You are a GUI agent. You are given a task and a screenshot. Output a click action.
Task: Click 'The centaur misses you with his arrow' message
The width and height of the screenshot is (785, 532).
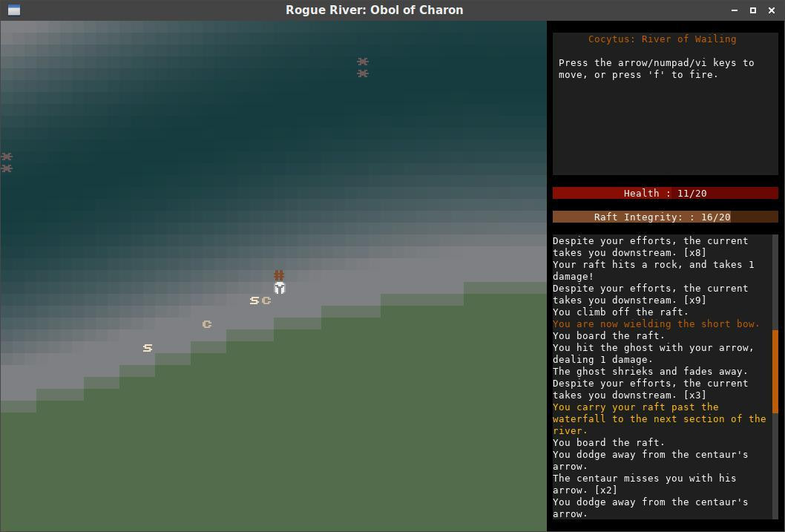[x=644, y=484]
